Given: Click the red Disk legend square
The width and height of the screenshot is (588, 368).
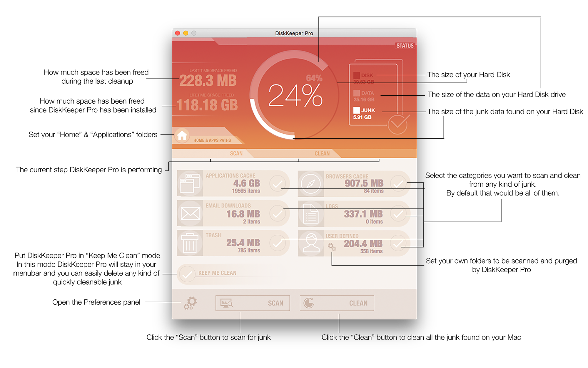Looking at the screenshot, I should [x=357, y=75].
